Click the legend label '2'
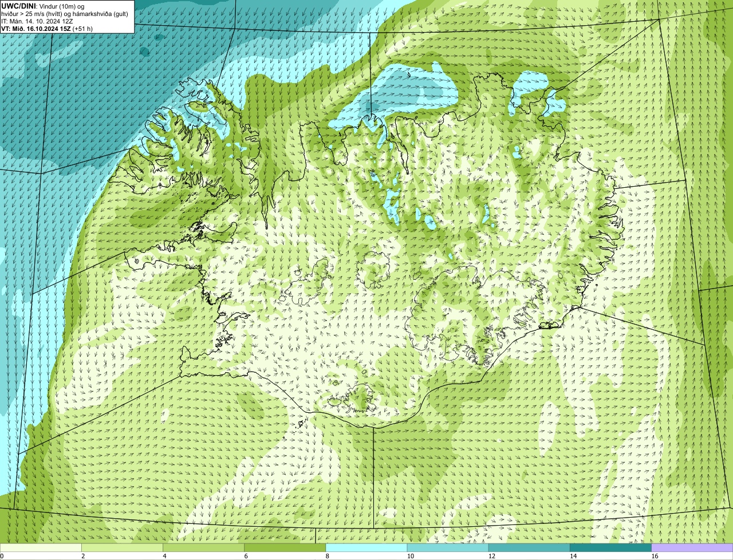The image size is (733, 560). click(x=83, y=556)
